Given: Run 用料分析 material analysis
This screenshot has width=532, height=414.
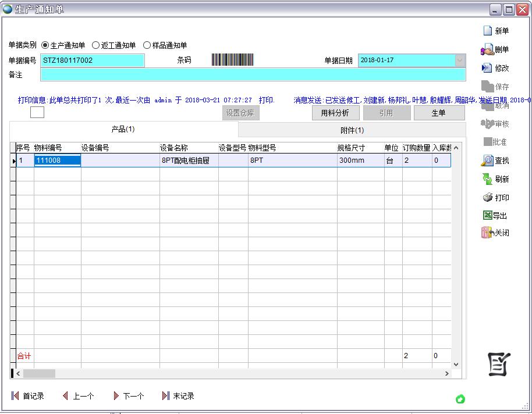Looking at the screenshot, I should [336, 113].
